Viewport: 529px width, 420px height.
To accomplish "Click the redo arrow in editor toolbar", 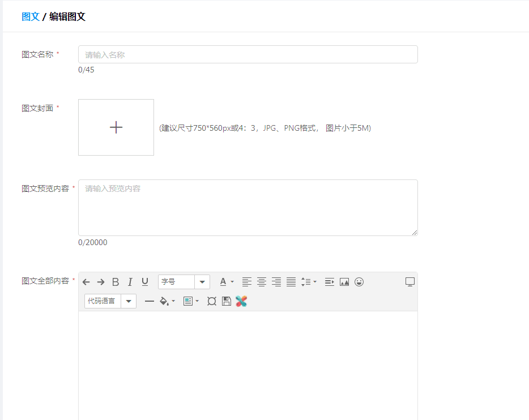I will click(x=101, y=282).
